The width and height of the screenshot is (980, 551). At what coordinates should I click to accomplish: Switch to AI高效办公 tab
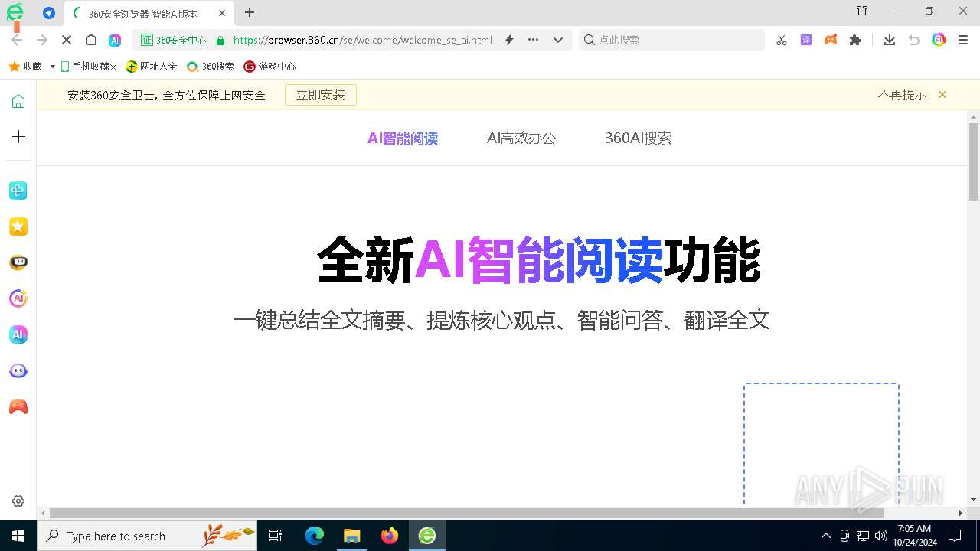click(521, 139)
